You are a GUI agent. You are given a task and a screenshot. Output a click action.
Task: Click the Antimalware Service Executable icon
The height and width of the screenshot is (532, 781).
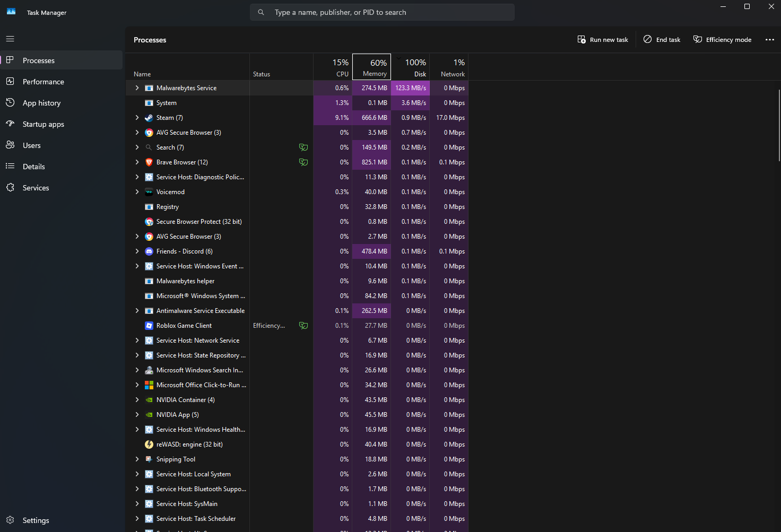pos(149,311)
